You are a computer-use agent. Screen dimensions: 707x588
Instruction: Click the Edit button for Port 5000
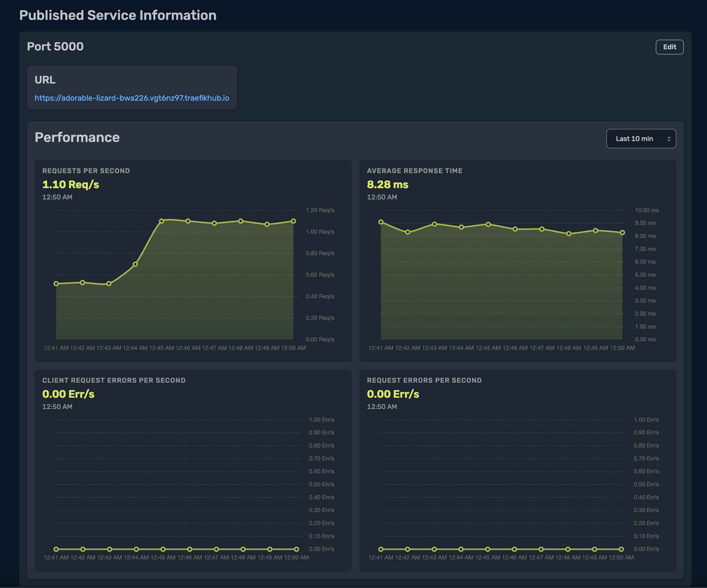coord(669,47)
